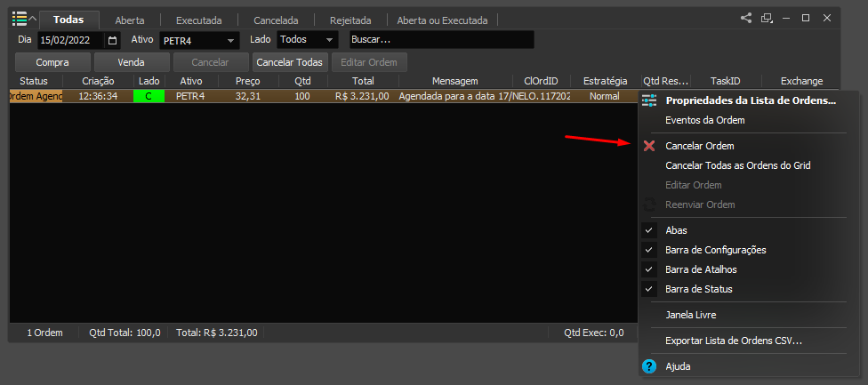Select the order's 12:36:34 creation cell
Viewport: 868px width, 385px height.
point(98,96)
